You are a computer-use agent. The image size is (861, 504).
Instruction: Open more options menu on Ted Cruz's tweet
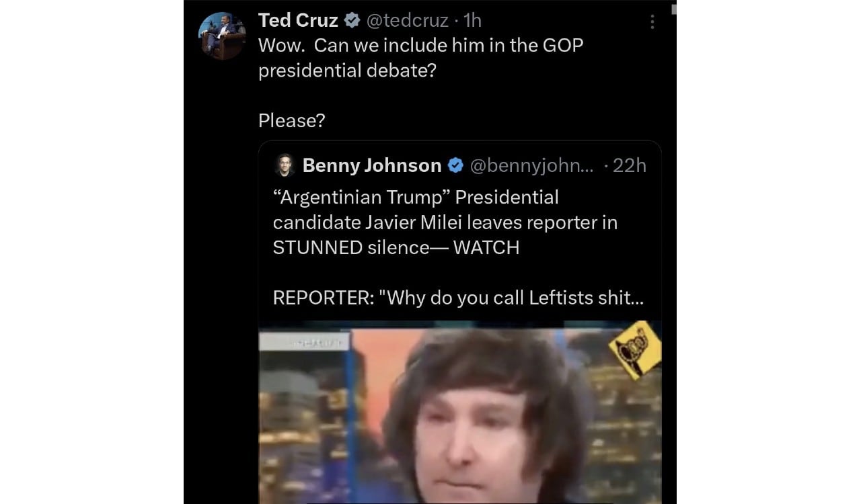[651, 21]
